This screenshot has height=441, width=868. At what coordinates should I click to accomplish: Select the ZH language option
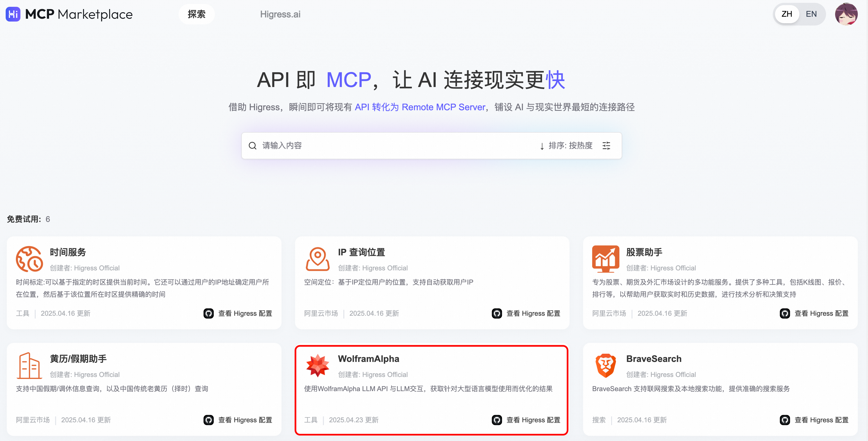coord(787,14)
